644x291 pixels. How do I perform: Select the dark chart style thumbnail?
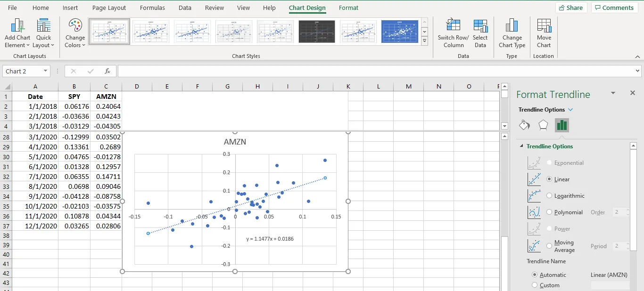(316, 32)
